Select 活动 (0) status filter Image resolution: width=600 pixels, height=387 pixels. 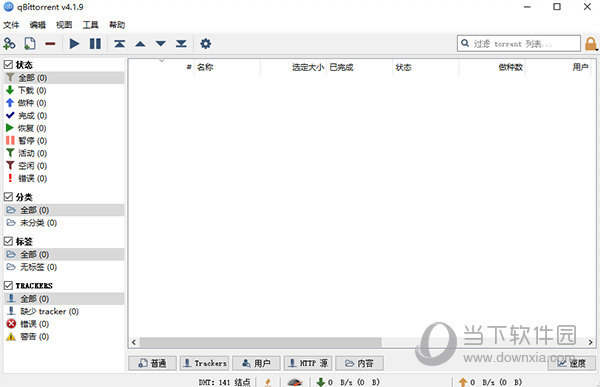click(64, 153)
